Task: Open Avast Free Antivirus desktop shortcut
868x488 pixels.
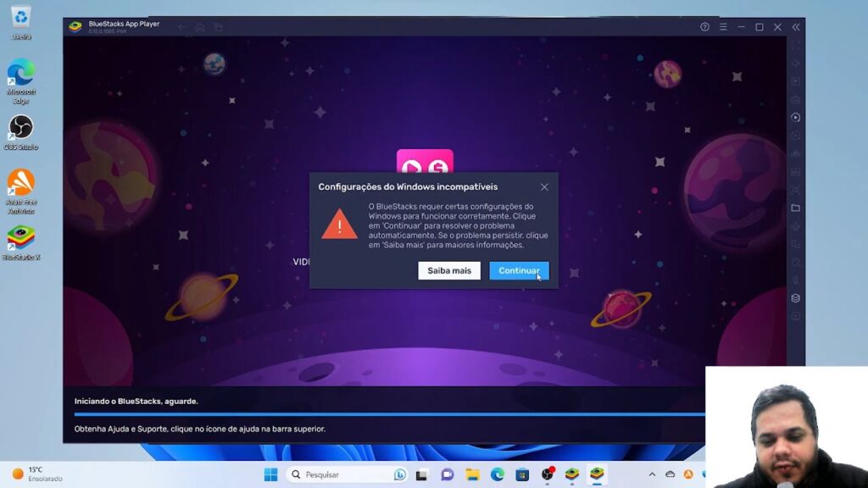Action: [21, 191]
